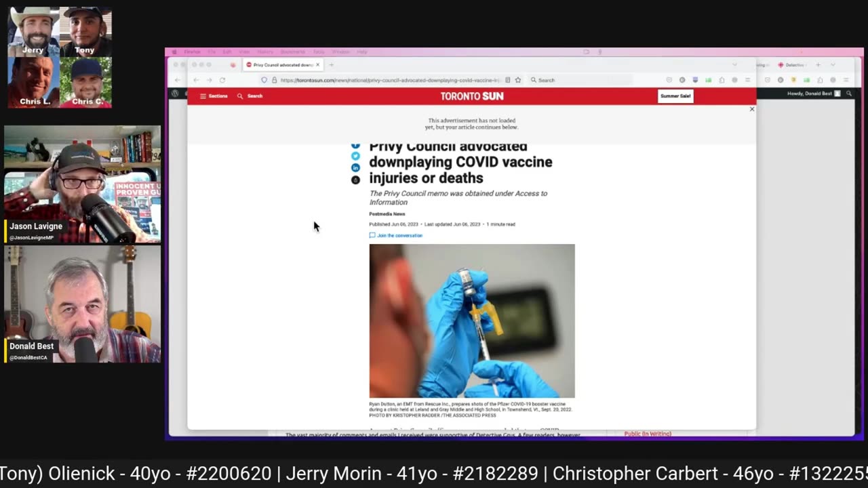Select the Privy Council advocated tab
868x488 pixels.
click(x=283, y=65)
